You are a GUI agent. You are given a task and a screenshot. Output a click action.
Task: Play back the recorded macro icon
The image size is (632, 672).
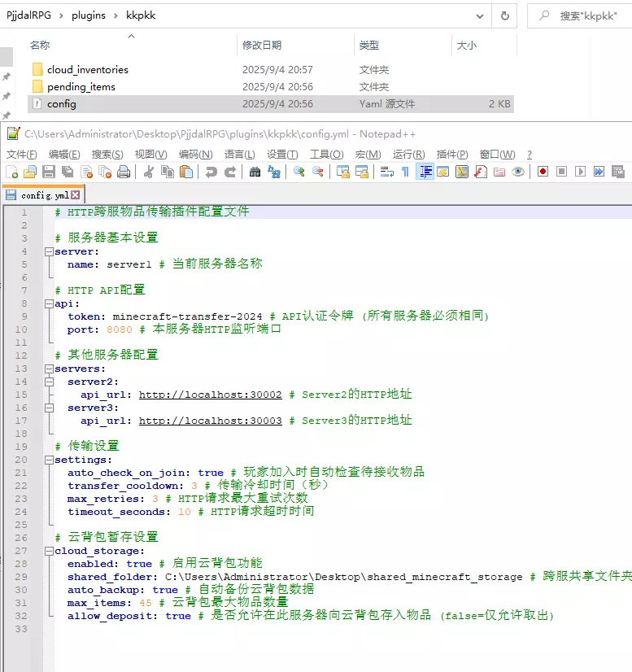tap(581, 172)
